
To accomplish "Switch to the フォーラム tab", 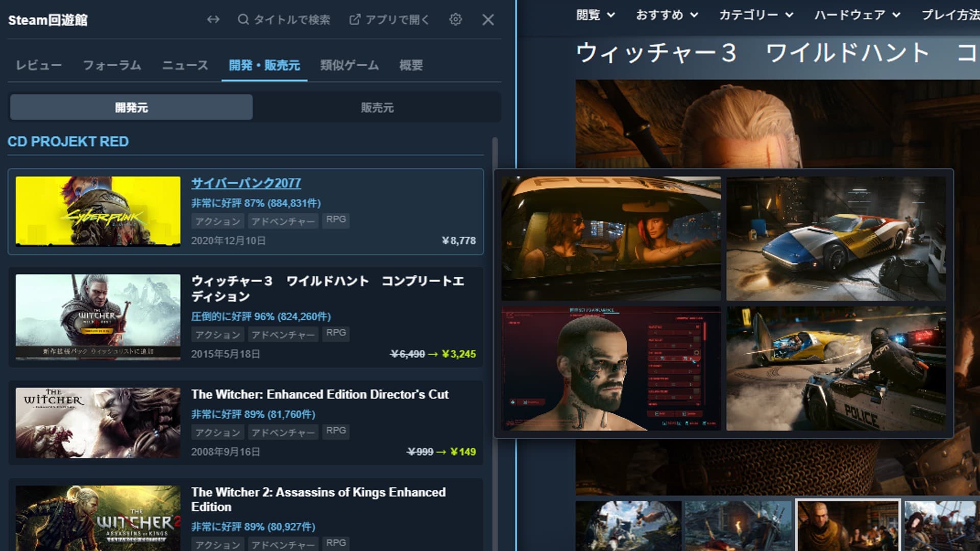I will 112,65.
